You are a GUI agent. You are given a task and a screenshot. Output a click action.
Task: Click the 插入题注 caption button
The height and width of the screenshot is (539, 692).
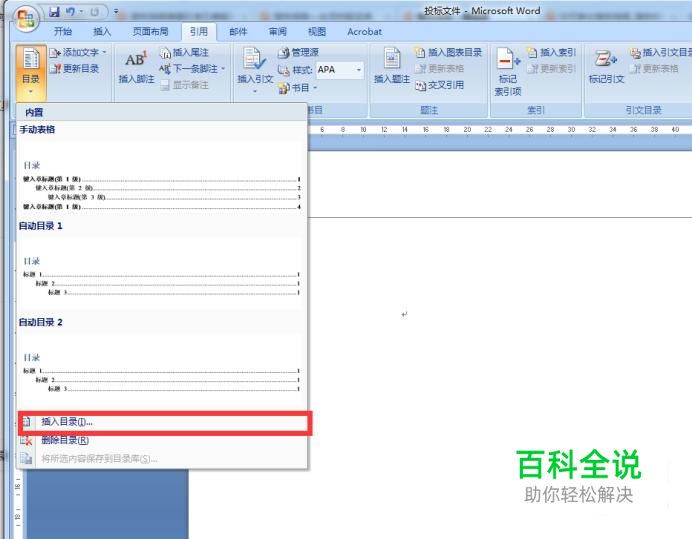click(392, 65)
